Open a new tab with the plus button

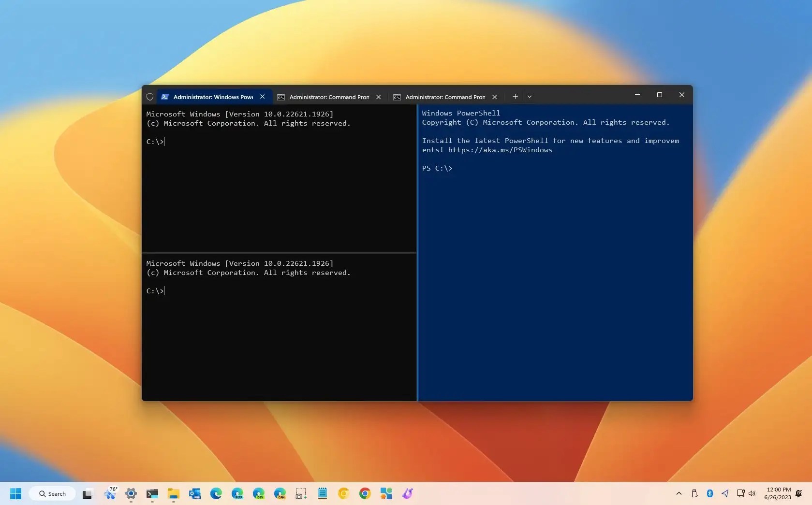tap(515, 97)
